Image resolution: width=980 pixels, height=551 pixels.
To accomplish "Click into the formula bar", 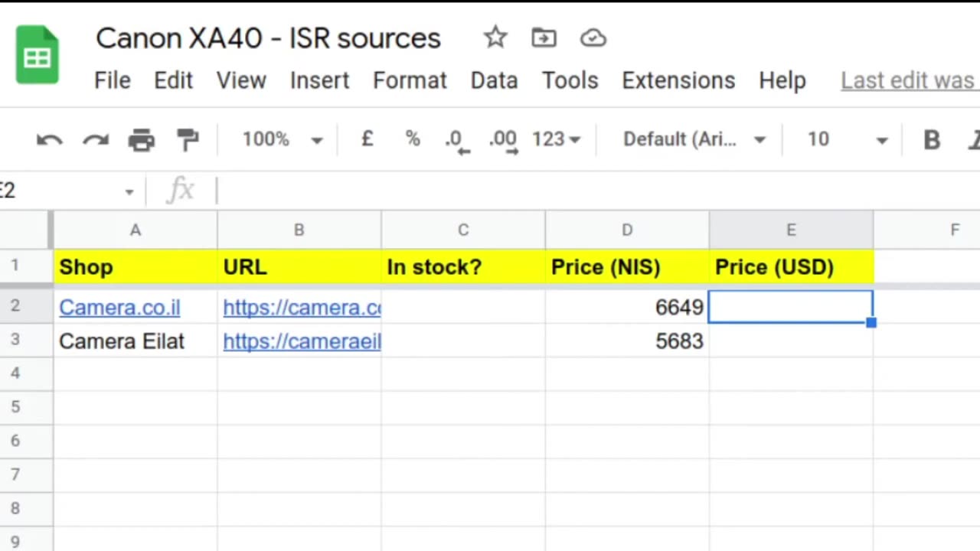I will pos(597,191).
